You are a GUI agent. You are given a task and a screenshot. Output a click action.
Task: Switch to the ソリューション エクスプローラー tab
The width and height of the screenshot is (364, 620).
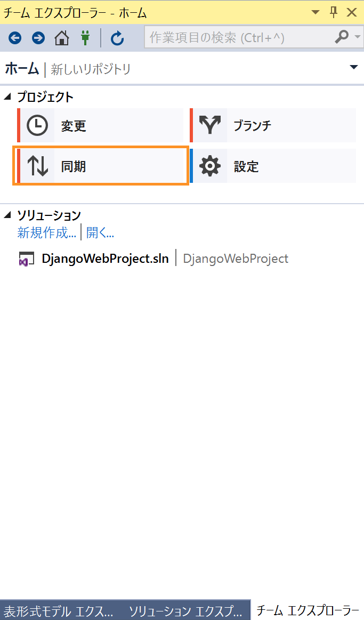coord(185,611)
